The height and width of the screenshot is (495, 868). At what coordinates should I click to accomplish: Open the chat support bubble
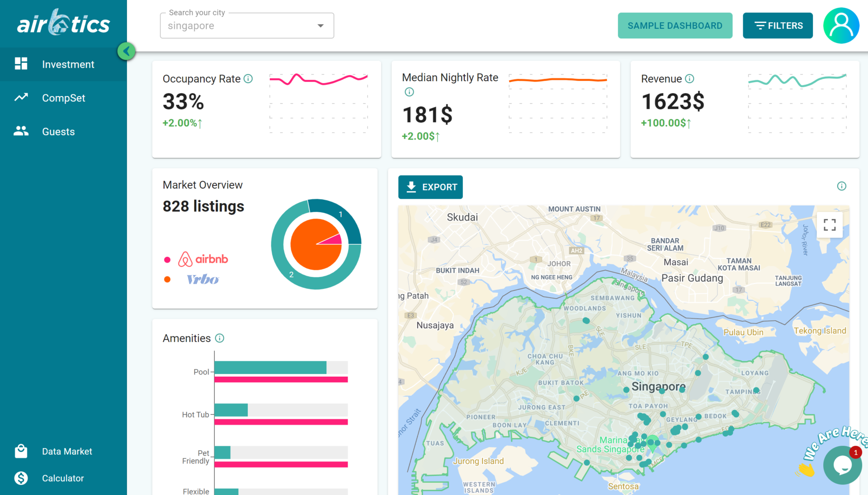(x=842, y=465)
